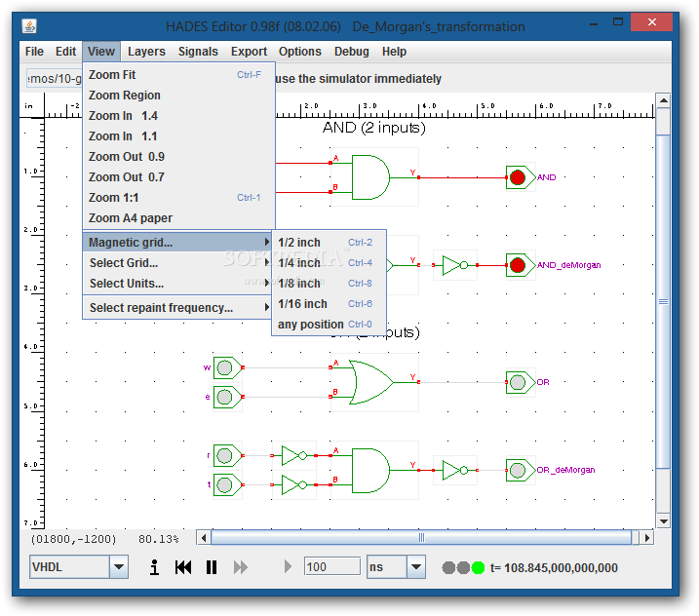Click the OR output indicator
The width and height of the screenshot is (699, 616).
point(517,382)
